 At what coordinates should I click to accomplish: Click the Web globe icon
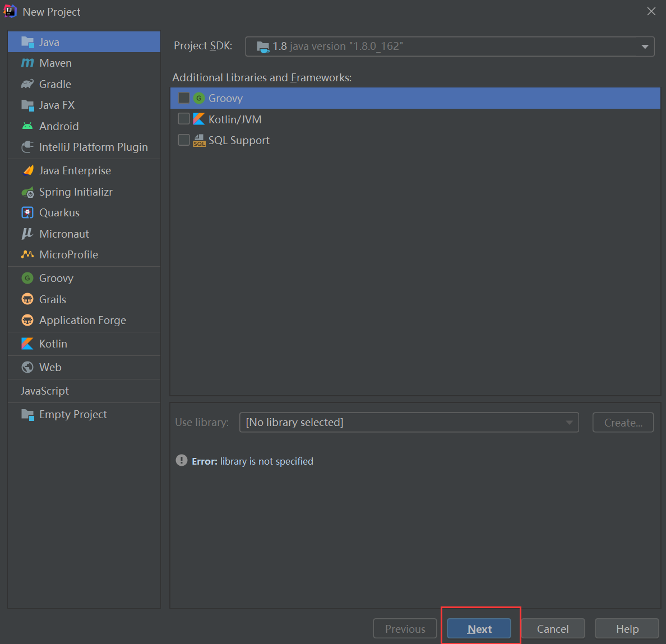point(27,367)
